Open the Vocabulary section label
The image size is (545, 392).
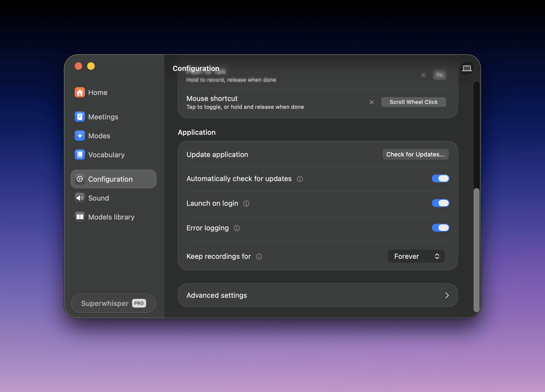pos(106,155)
